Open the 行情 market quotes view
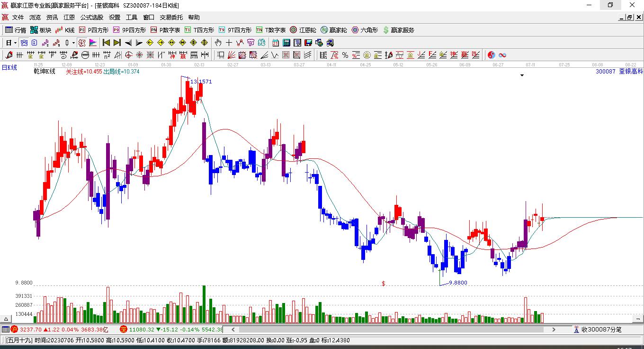Viewport: 644px width, 349px height. pos(15,30)
